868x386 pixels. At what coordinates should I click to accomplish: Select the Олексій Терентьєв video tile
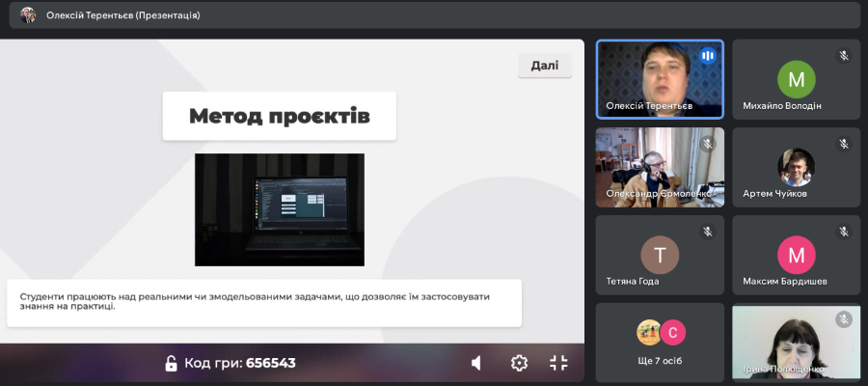click(660, 79)
